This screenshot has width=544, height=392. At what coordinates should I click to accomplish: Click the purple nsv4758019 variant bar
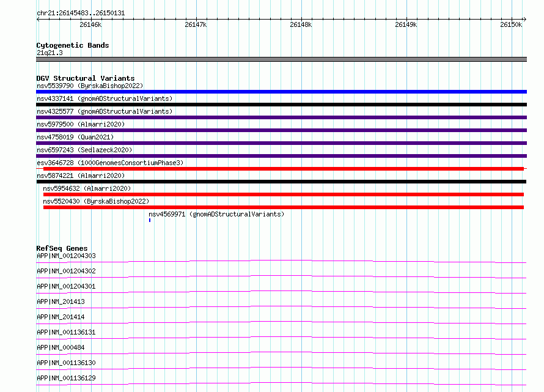click(281, 143)
